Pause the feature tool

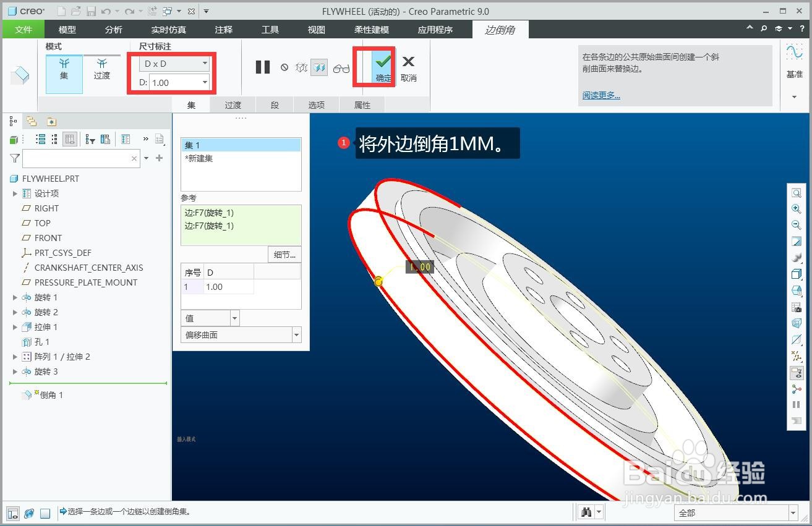coord(263,67)
